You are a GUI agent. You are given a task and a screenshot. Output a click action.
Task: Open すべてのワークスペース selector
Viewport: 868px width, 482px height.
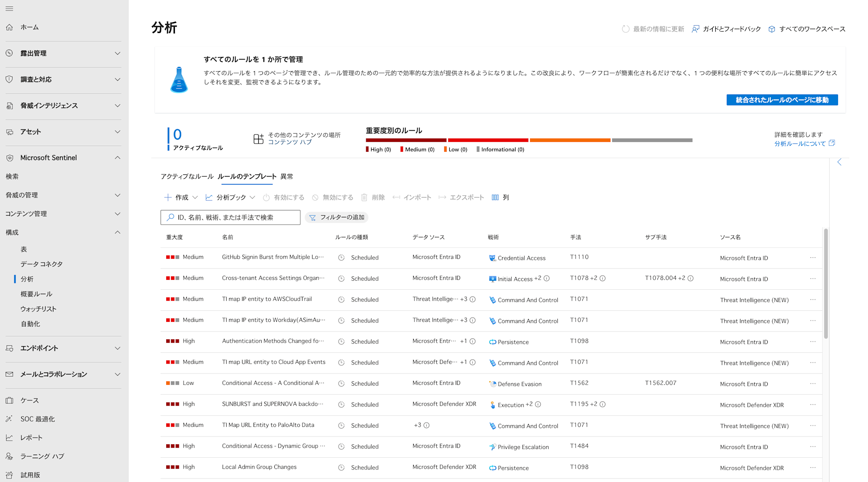807,29
